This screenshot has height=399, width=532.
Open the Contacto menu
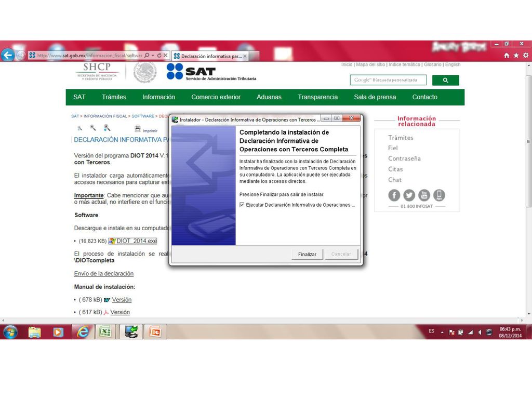[425, 97]
